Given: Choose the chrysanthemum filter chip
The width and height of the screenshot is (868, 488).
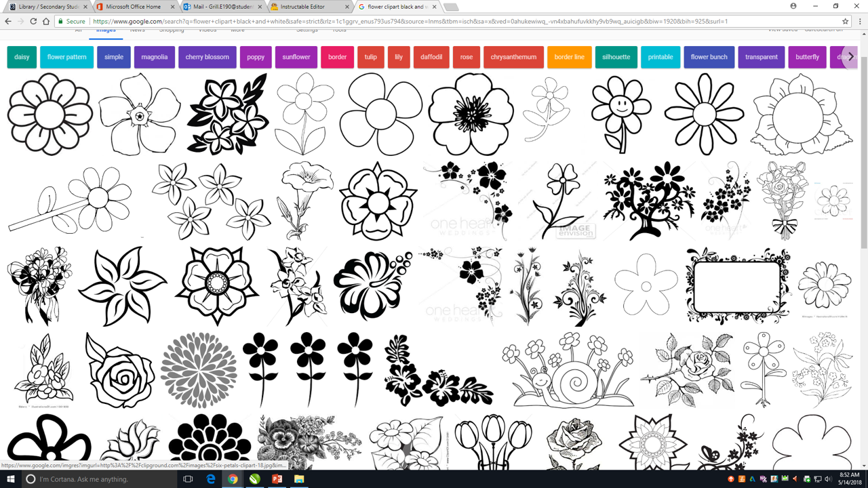Looking at the screenshot, I should pyautogui.click(x=513, y=57).
